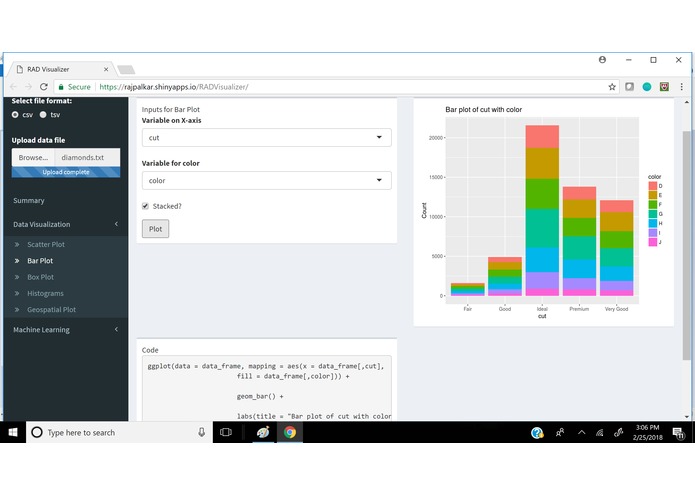Click the teal circle extension icon
Image resolution: width=695 pixels, height=494 pixels.
click(x=647, y=87)
